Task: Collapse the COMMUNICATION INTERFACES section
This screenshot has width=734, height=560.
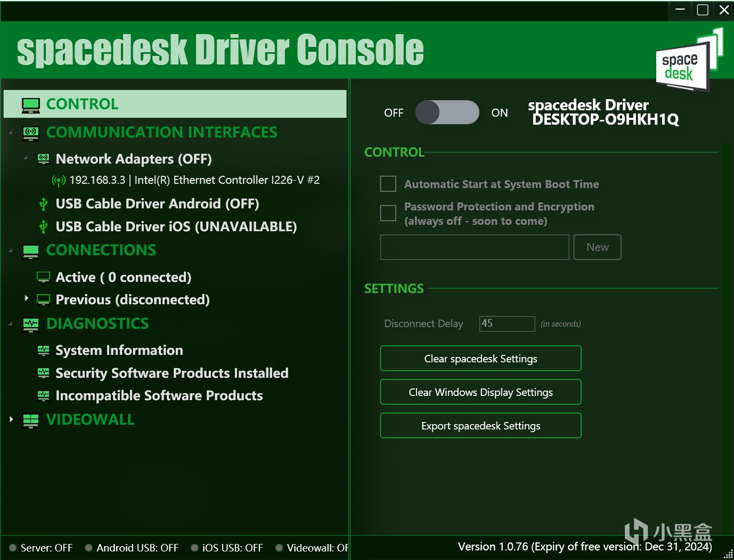Action: (11, 132)
